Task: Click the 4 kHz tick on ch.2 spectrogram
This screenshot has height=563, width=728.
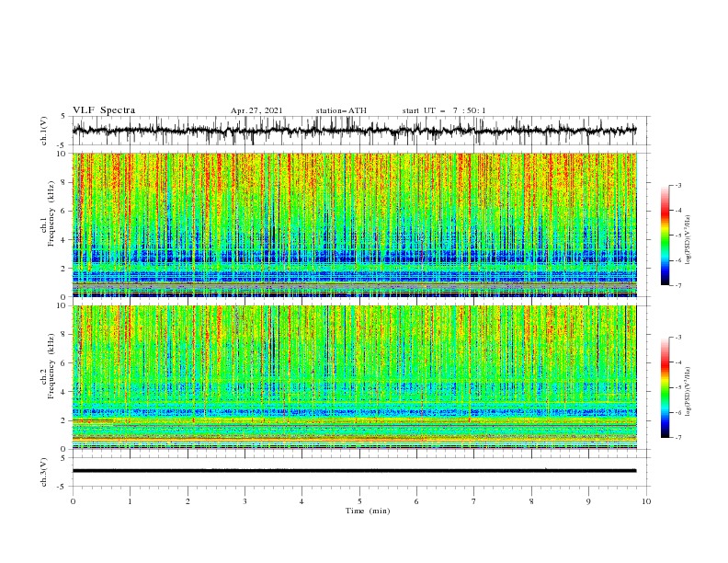Action: pyautogui.click(x=64, y=392)
